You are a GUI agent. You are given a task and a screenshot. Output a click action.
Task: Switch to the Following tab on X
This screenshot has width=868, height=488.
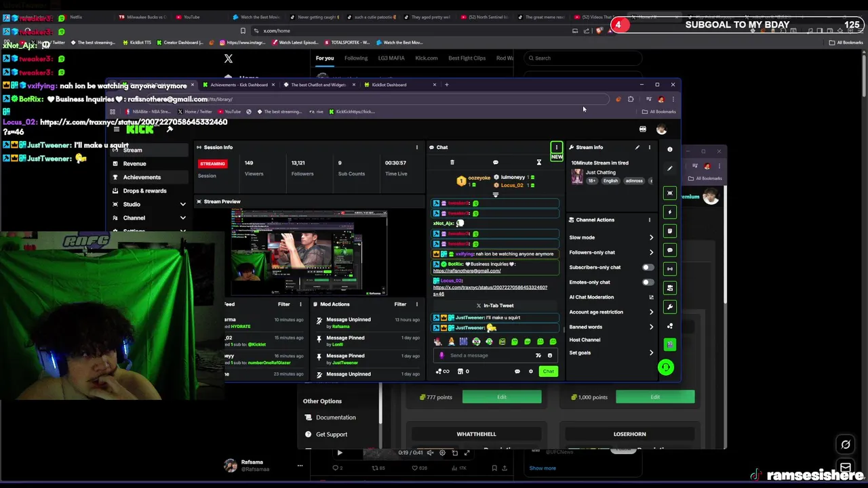click(356, 58)
